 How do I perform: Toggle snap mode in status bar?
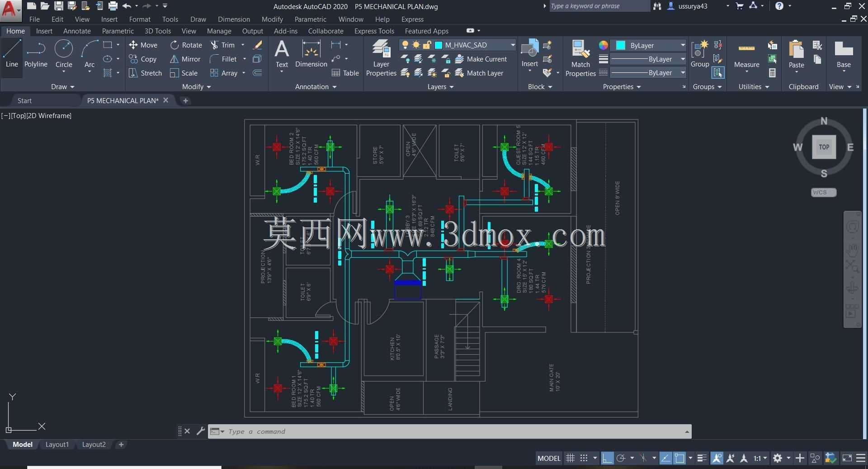pos(584,458)
